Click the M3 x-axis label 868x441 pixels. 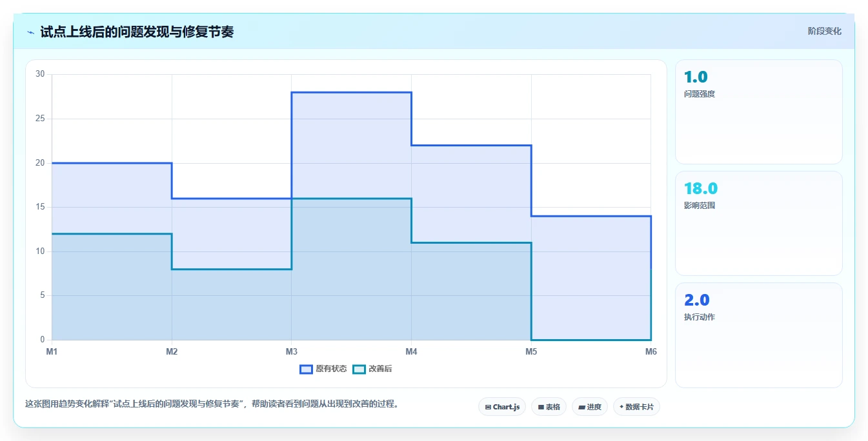click(292, 351)
